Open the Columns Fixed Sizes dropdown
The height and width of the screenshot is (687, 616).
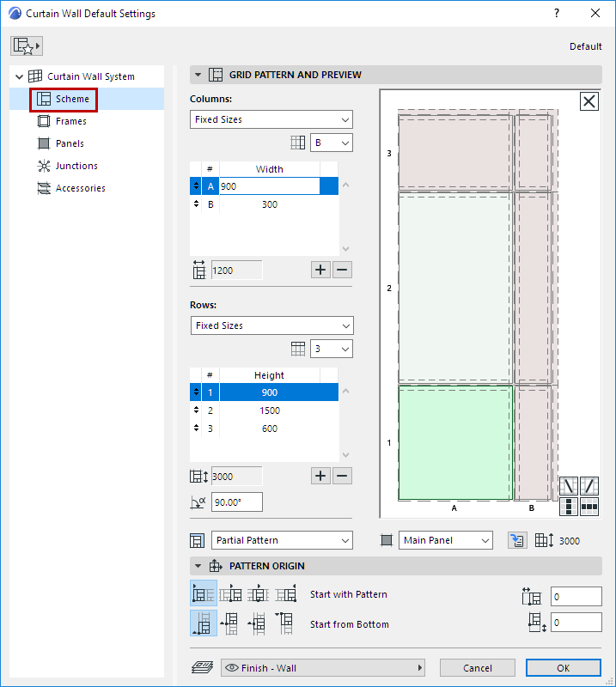(x=271, y=119)
